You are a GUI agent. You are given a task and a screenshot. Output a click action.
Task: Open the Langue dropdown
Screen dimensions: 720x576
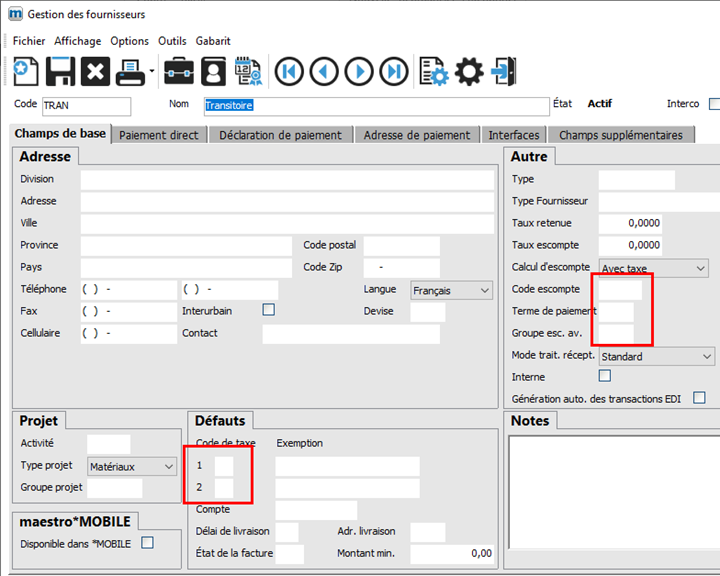click(x=452, y=290)
